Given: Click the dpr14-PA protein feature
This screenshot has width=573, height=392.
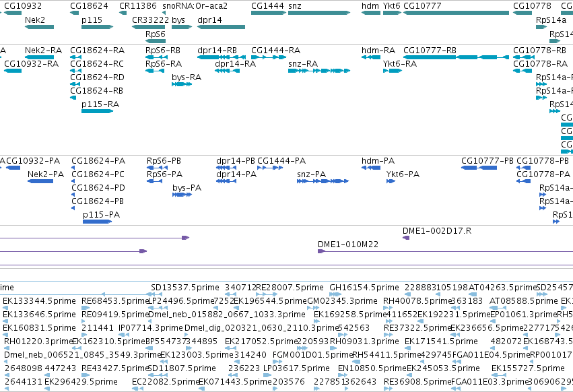Looking at the screenshot, I should (x=226, y=181).
